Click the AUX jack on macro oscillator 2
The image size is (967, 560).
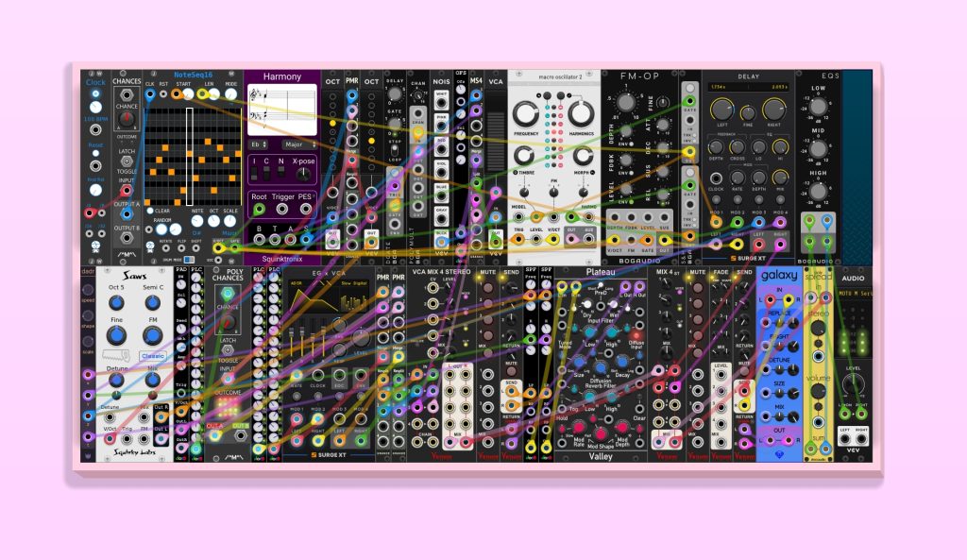[588, 239]
